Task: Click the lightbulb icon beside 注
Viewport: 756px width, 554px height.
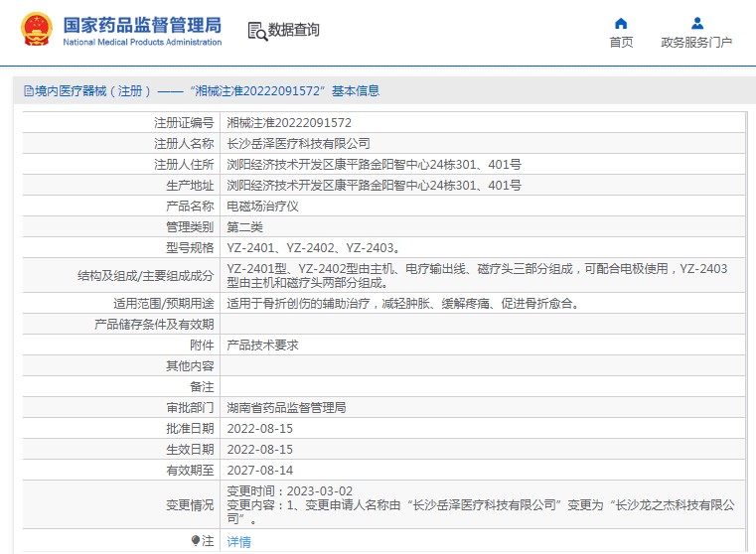Action: (x=196, y=540)
